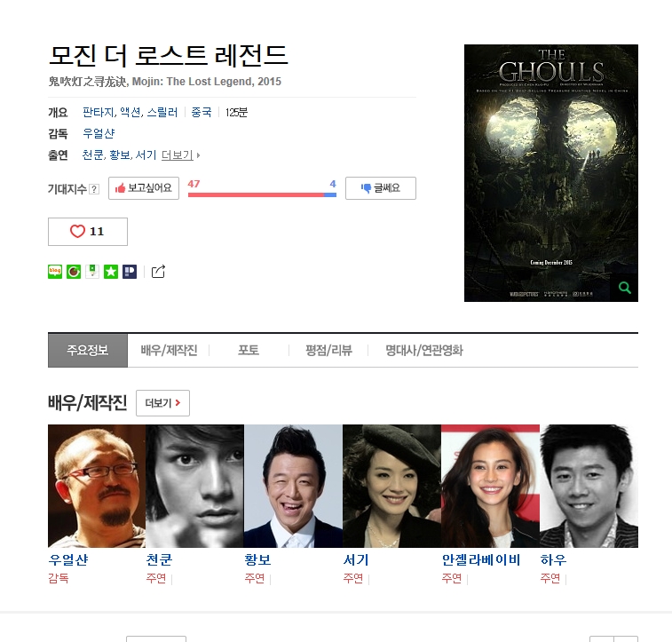
Task: Click the green pencil memo icon
Action: [92, 272]
